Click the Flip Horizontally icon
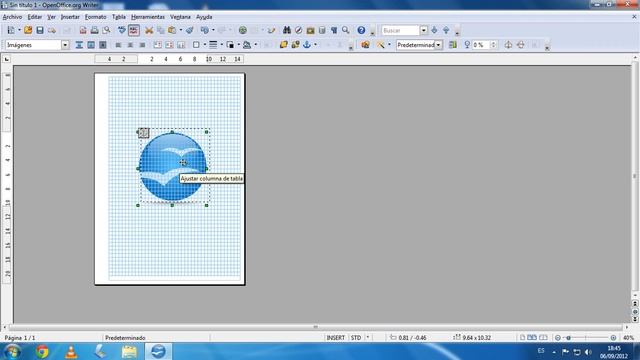This screenshot has width=640, height=360. click(x=508, y=45)
